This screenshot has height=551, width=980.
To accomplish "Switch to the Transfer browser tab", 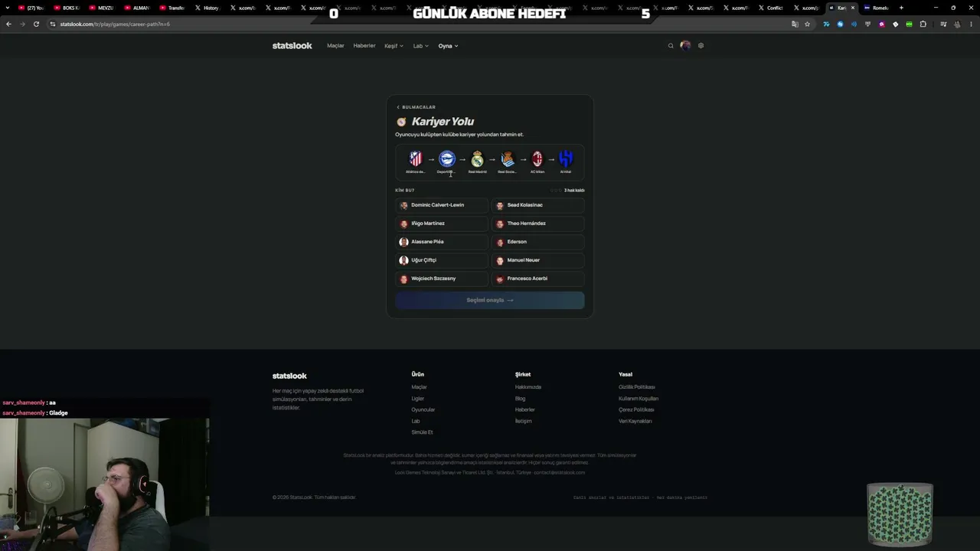I will [x=174, y=8].
